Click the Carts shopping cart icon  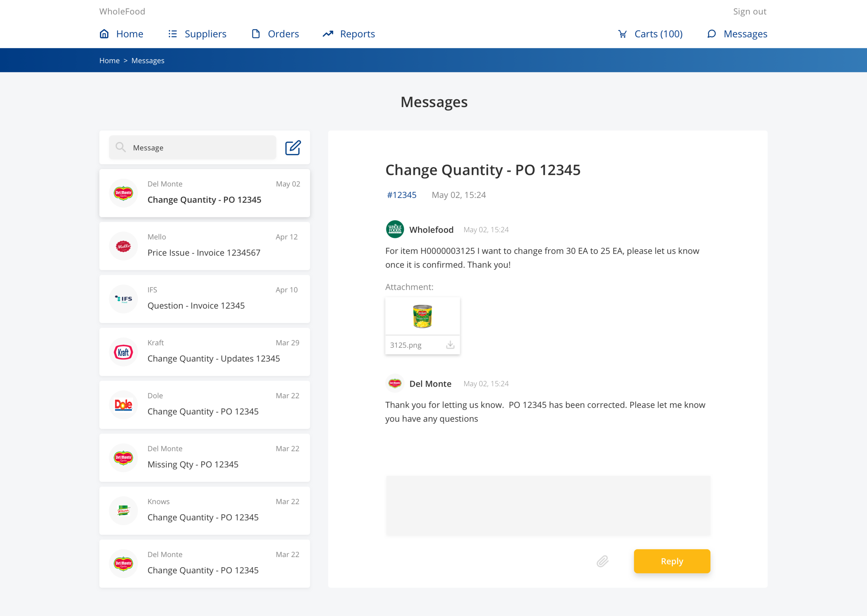pyautogui.click(x=622, y=34)
